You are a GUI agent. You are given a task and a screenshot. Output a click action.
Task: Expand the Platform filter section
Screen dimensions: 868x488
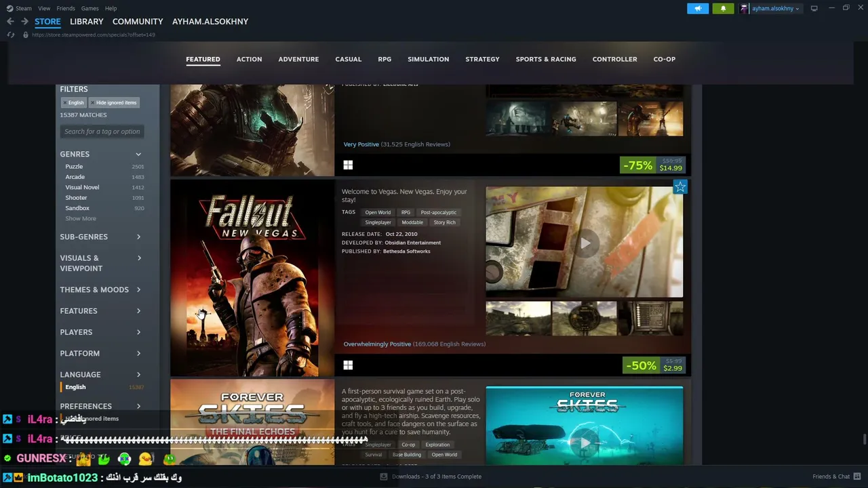click(102, 353)
